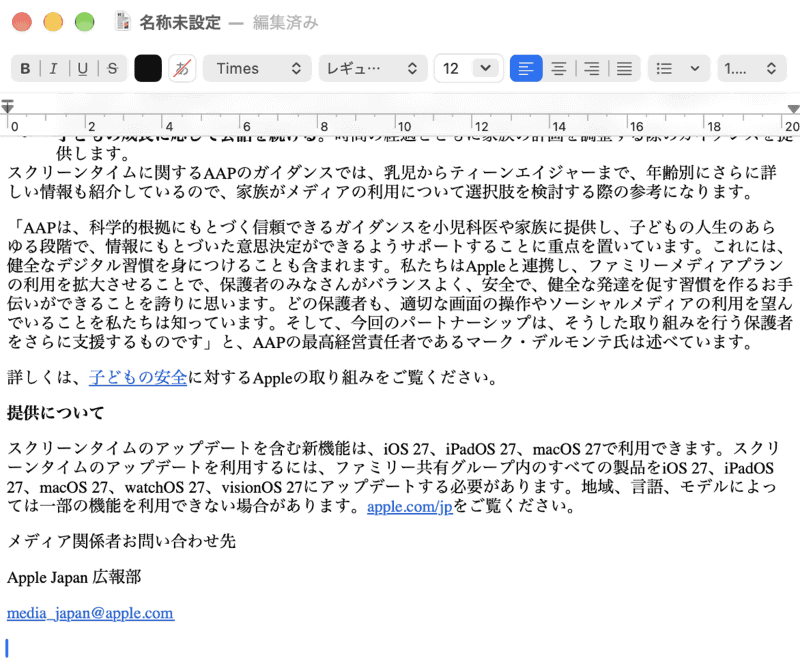The height and width of the screenshot is (666, 800).
Task: Click the font size field showing 12
Action: (452, 68)
